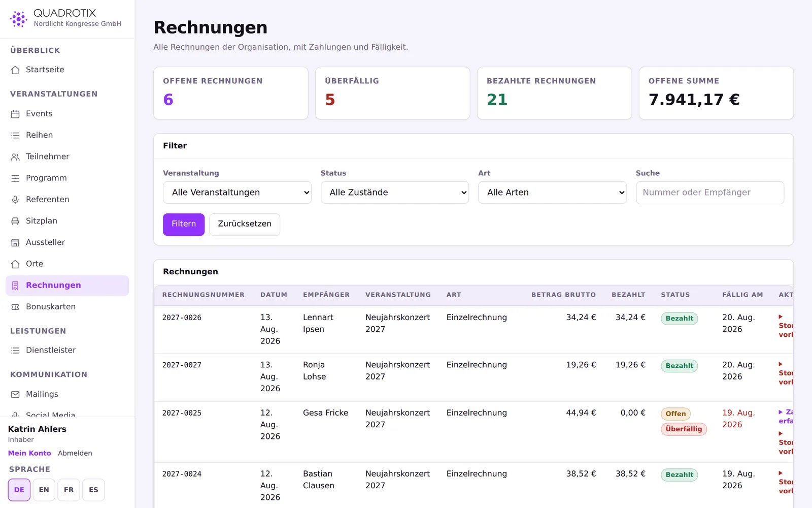Expand the action for invoice 2027-0027
The height and width of the screenshot is (508, 812).
786,373
